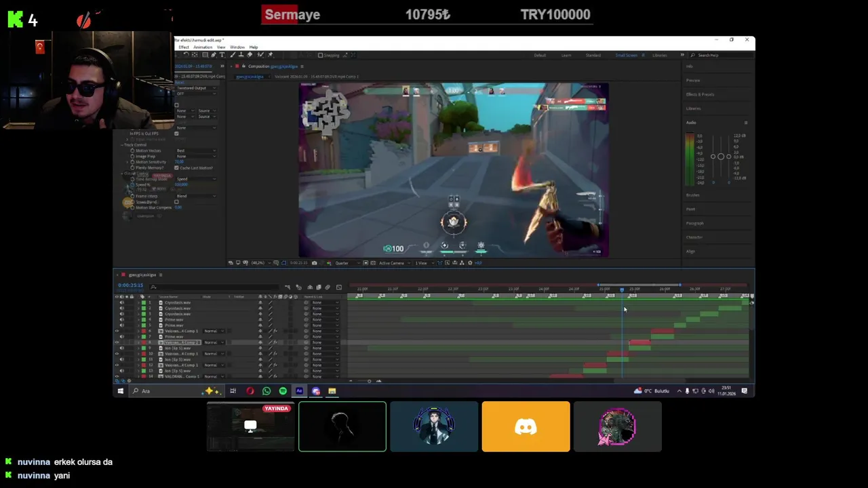
Task: Open the composition mini-flowchart in timeline
Action: coord(288,287)
